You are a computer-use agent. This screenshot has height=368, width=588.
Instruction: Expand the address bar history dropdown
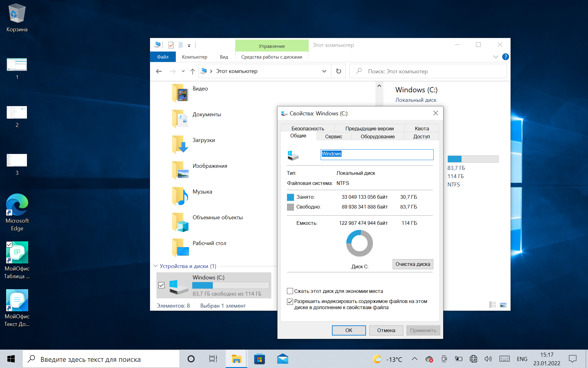(x=324, y=71)
